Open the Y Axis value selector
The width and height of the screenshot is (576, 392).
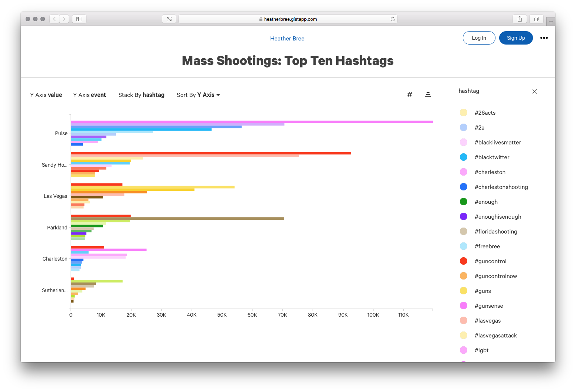click(46, 95)
